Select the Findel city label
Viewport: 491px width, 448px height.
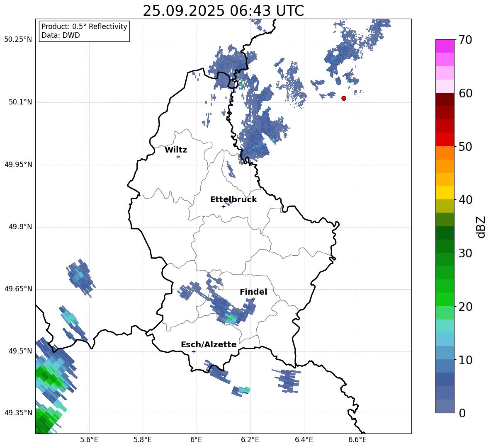253,292
